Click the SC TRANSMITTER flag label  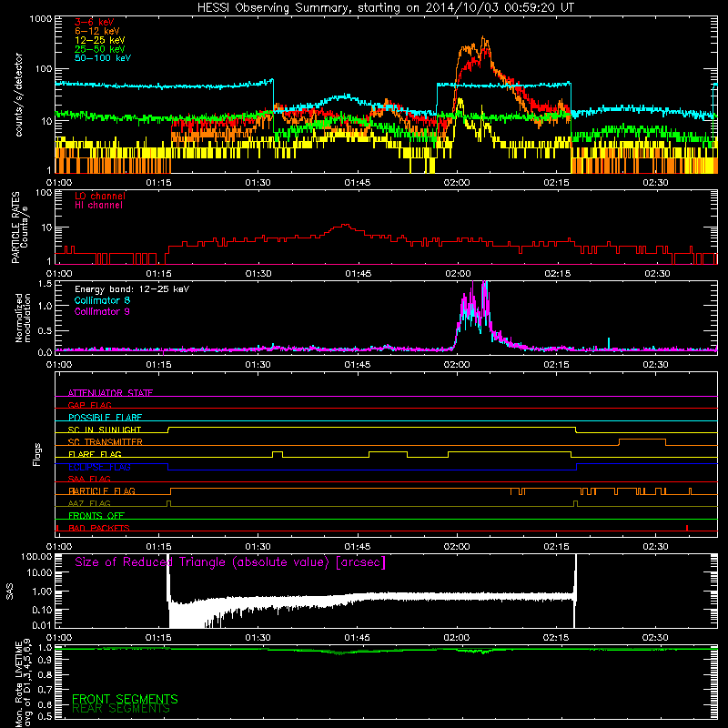click(105, 441)
